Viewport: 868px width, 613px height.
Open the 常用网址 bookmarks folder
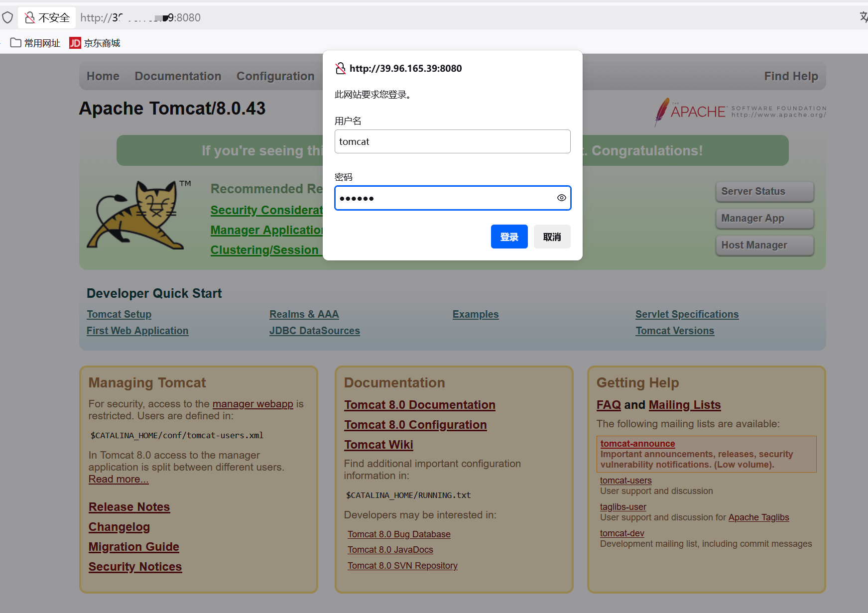click(35, 43)
